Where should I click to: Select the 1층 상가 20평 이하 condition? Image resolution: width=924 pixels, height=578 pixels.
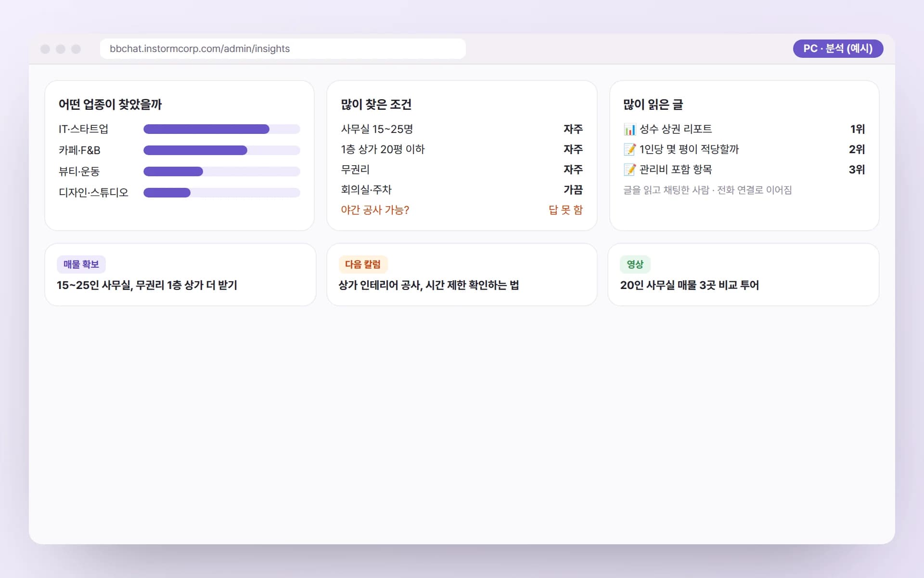click(x=383, y=149)
